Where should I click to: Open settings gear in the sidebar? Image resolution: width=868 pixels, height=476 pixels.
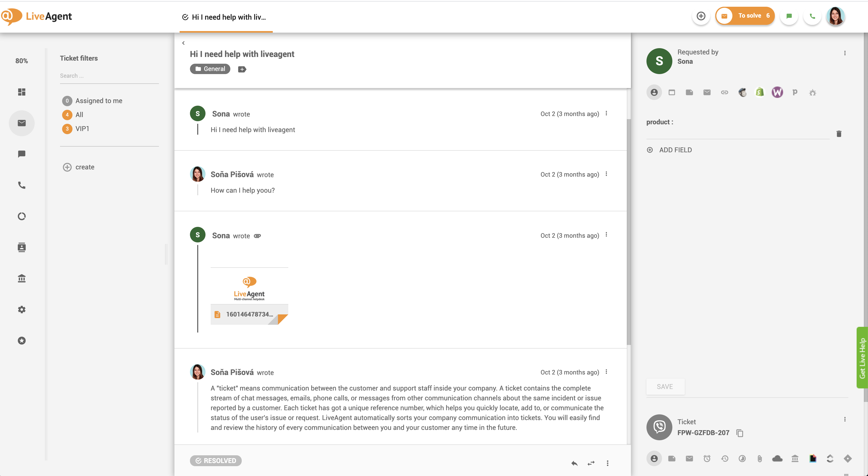21,309
